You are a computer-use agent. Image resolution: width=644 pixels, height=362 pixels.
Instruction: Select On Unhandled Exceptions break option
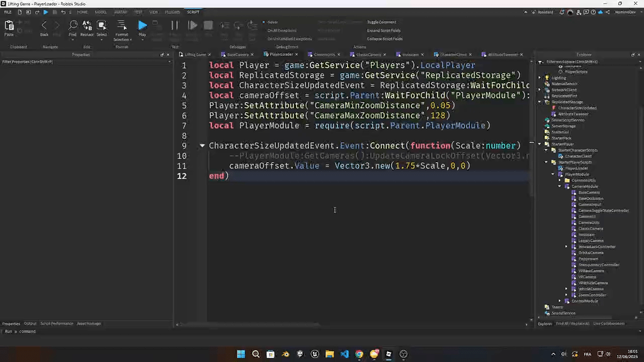pos(289,38)
